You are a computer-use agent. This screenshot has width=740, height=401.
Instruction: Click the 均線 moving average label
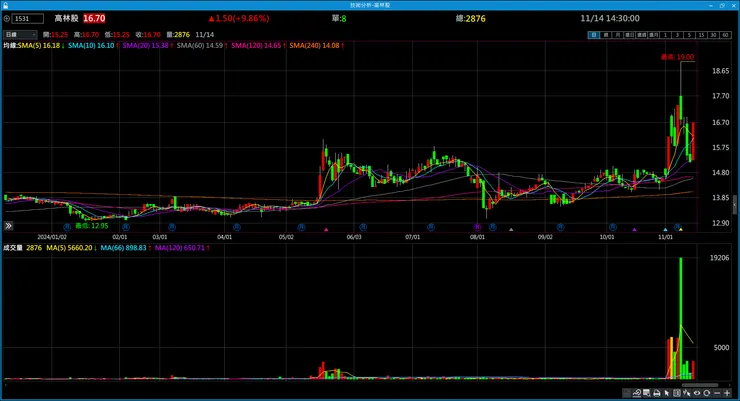coord(9,45)
